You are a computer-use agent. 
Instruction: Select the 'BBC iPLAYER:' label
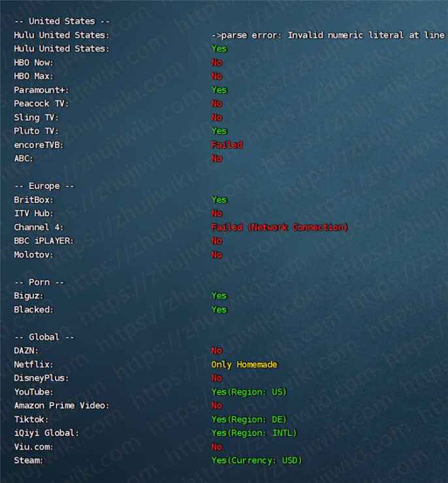pos(44,241)
